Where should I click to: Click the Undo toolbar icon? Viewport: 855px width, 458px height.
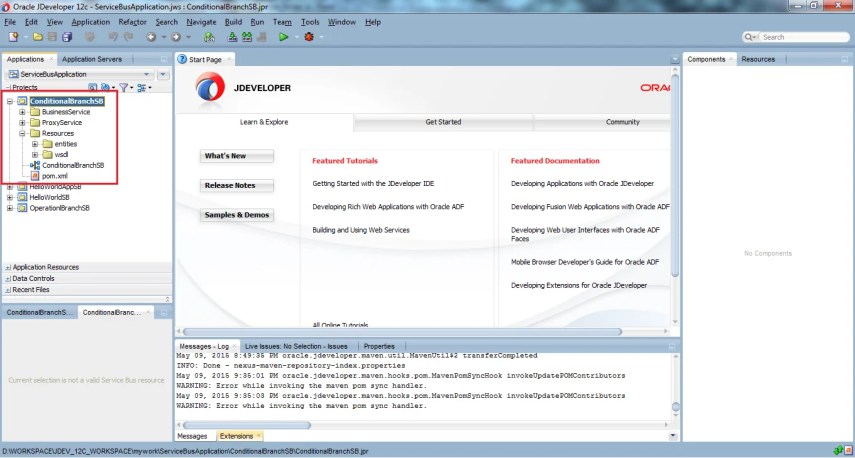(113, 37)
